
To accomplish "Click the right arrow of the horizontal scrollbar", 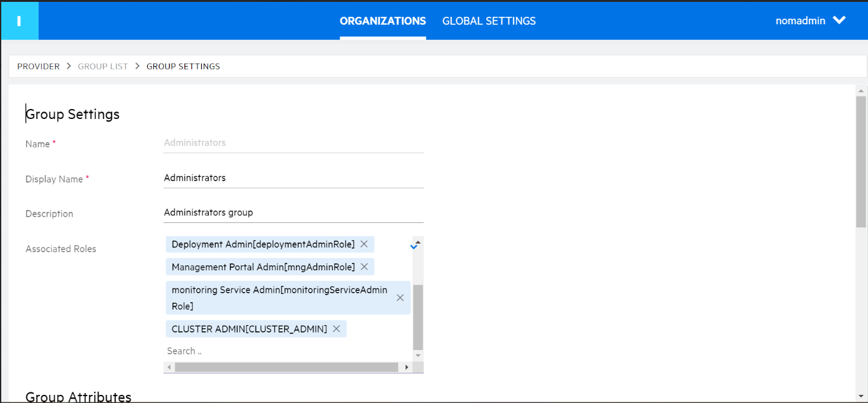I will [x=407, y=367].
